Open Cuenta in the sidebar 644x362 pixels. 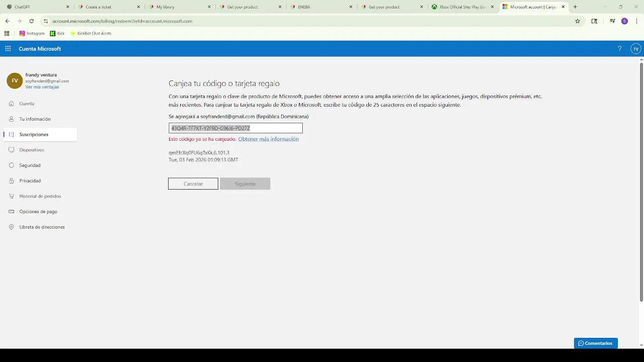tap(40, 104)
